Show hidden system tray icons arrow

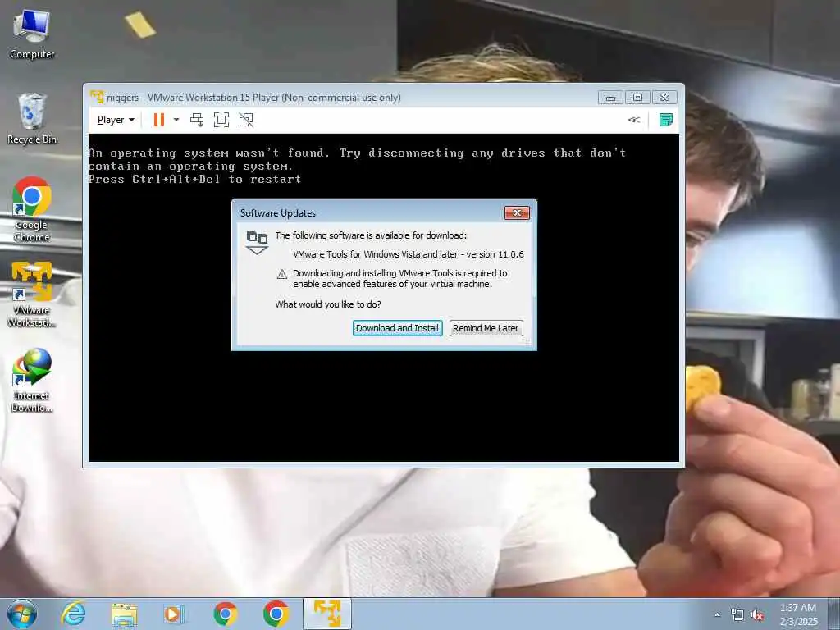pos(717,614)
